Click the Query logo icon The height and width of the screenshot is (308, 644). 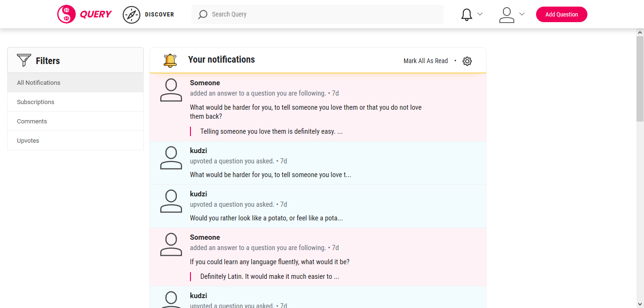coord(66,14)
